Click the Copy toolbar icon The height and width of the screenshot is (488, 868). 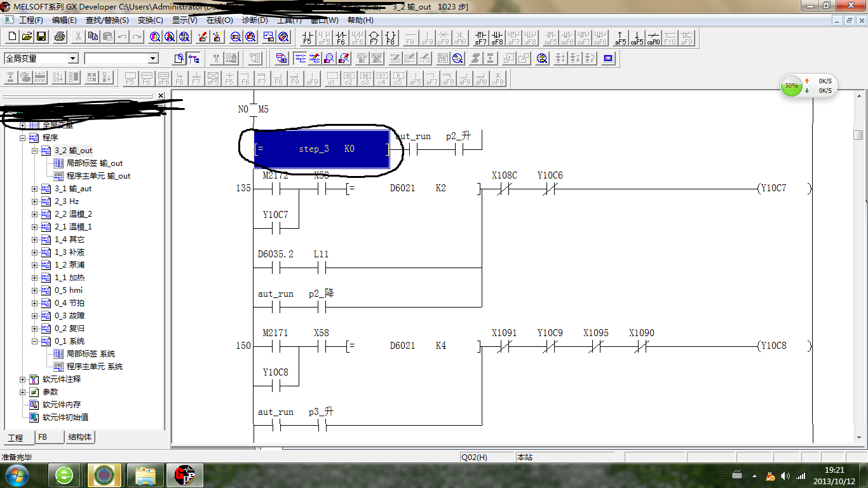[93, 37]
